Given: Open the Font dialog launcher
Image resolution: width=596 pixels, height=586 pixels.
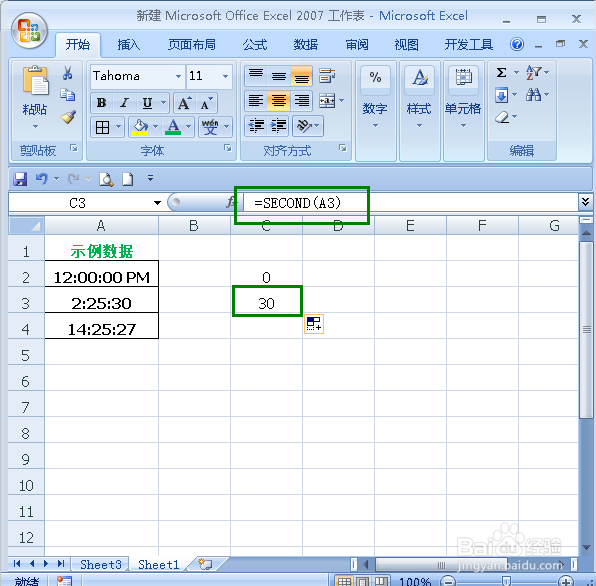Looking at the screenshot, I should point(228,148).
